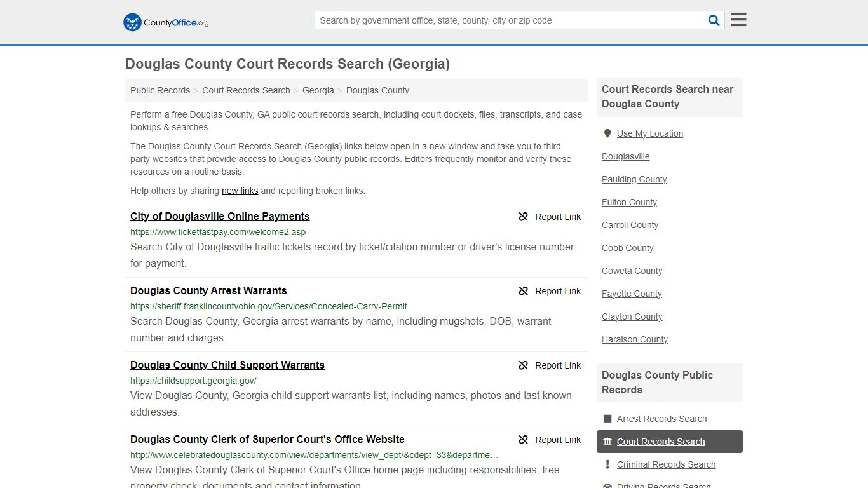Select Criminal Records Search in sidebar
868x488 pixels.
[666, 464]
